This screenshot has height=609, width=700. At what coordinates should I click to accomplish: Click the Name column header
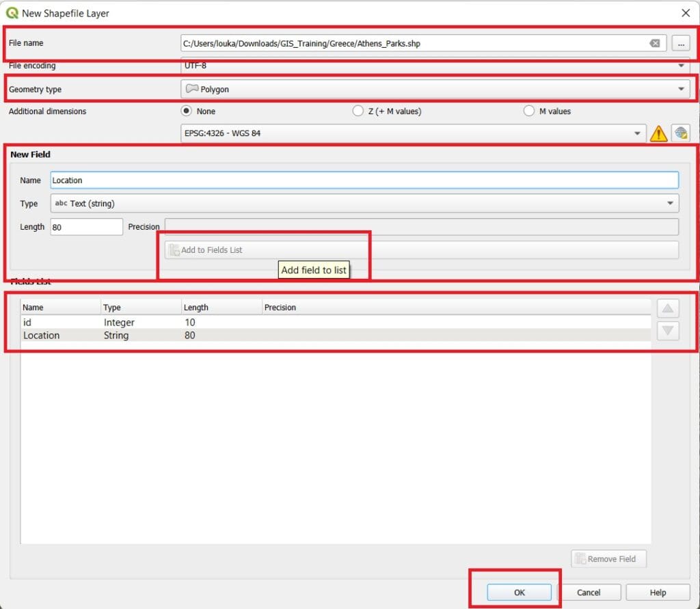coord(61,307)
